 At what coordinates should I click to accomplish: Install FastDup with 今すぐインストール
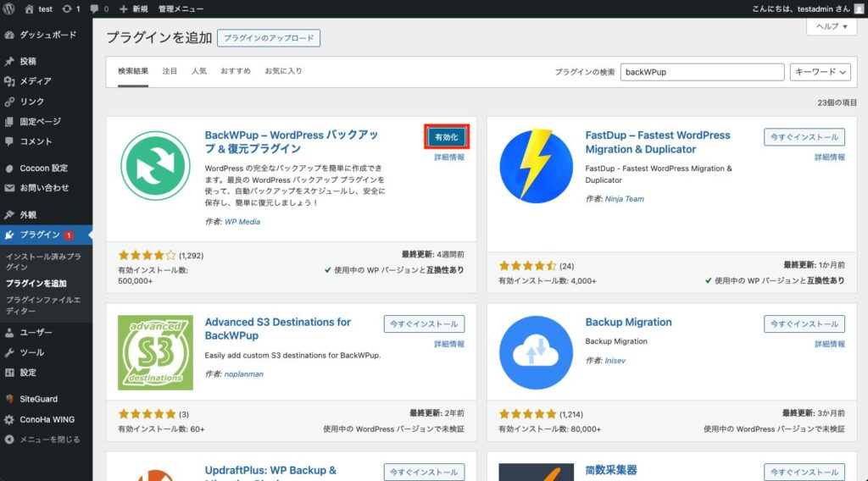point(804,137)
